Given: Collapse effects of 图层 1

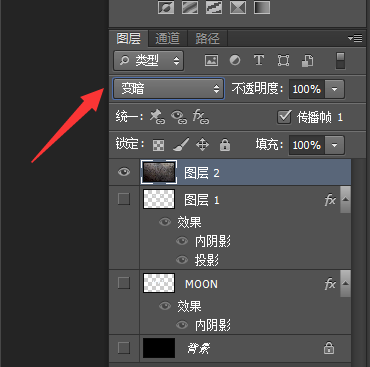Looking at the screenshot, I should [345, 199].
